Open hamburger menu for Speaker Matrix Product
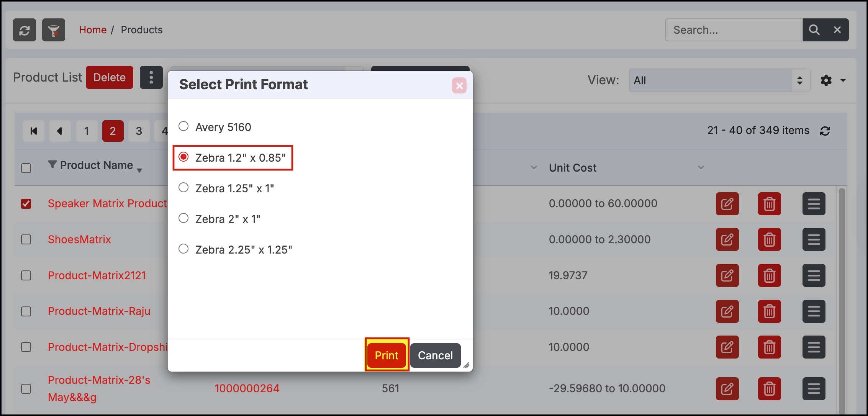The width and height of the screenshot is (868, 416). pos(814,204)
